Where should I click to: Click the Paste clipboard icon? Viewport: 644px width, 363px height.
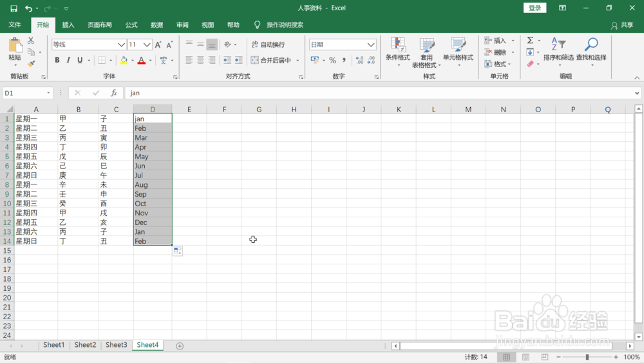point(15,46)
